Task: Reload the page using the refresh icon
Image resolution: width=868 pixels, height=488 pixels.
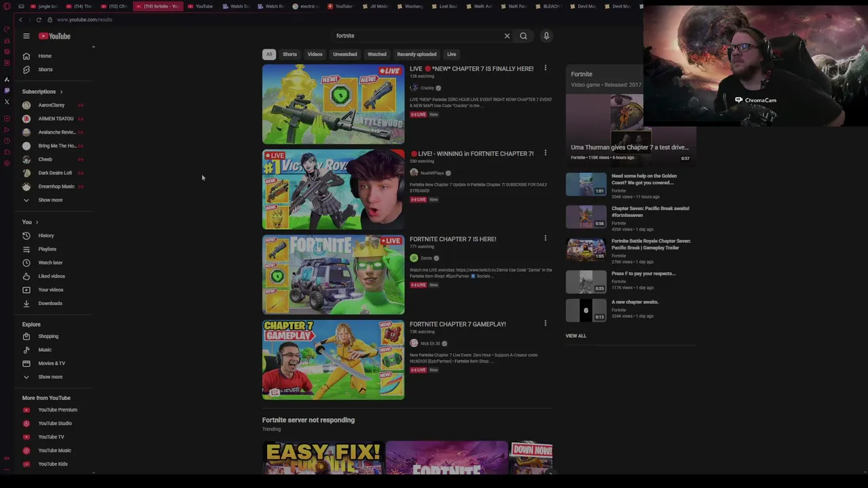Action: point(39,20)
